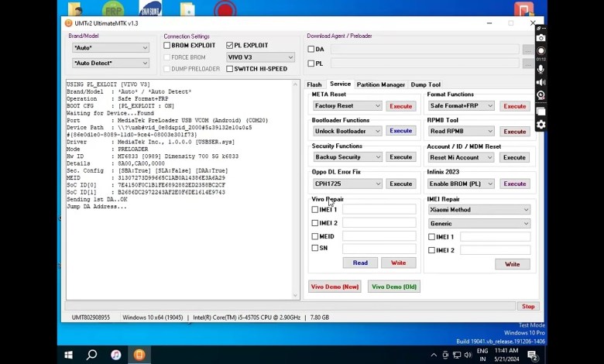Viewport: 604px width, 364px height.
Task: Click the Samsung desktop shortcut icon
Action: pos(150,9)
